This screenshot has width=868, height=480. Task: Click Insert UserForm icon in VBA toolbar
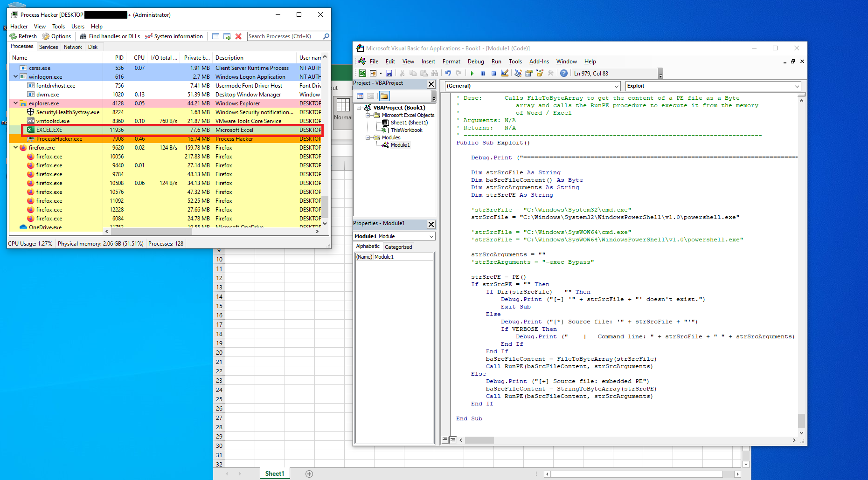(x=373, y=73)
